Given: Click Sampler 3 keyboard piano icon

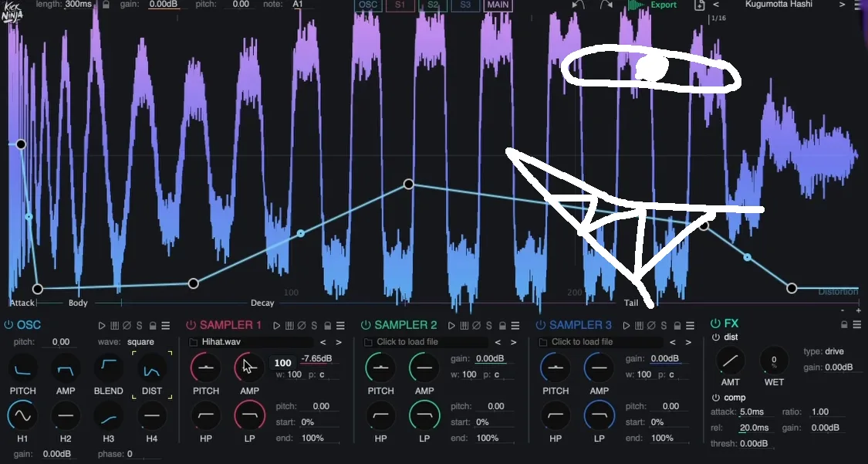Looking at the screenshot, I should [640, 326].
